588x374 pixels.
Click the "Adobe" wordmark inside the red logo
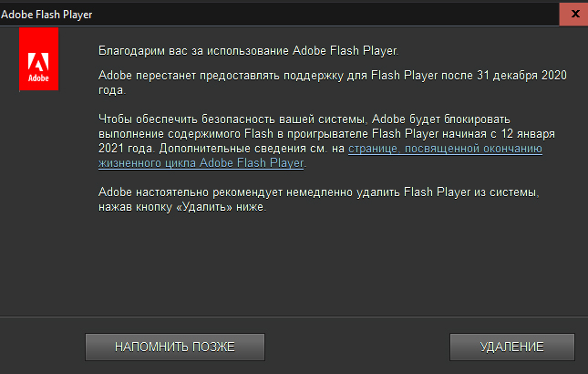click(x=38, y=78)
